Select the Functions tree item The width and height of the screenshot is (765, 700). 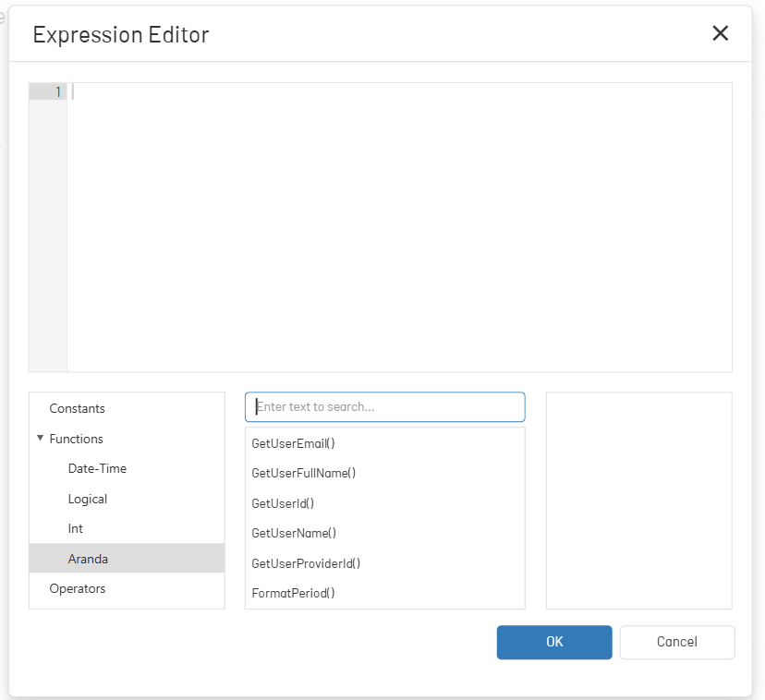[76, 439]
